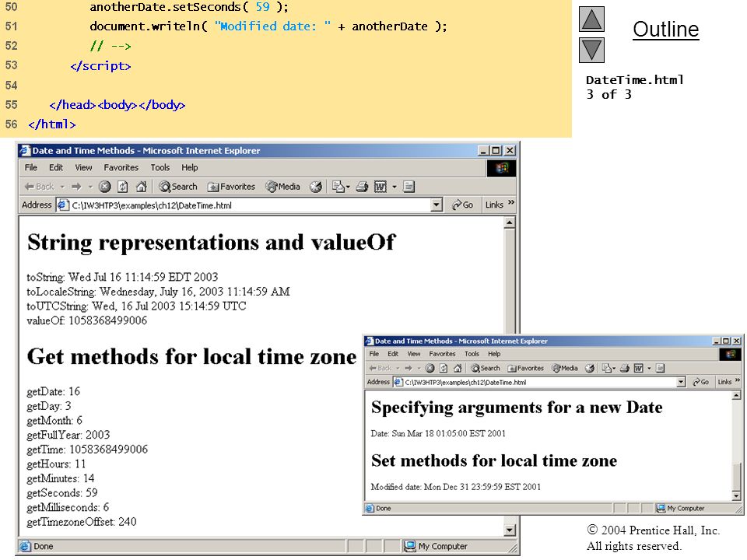
Task: Click scroll down arrow in small IE window
Action: (737, 495)
